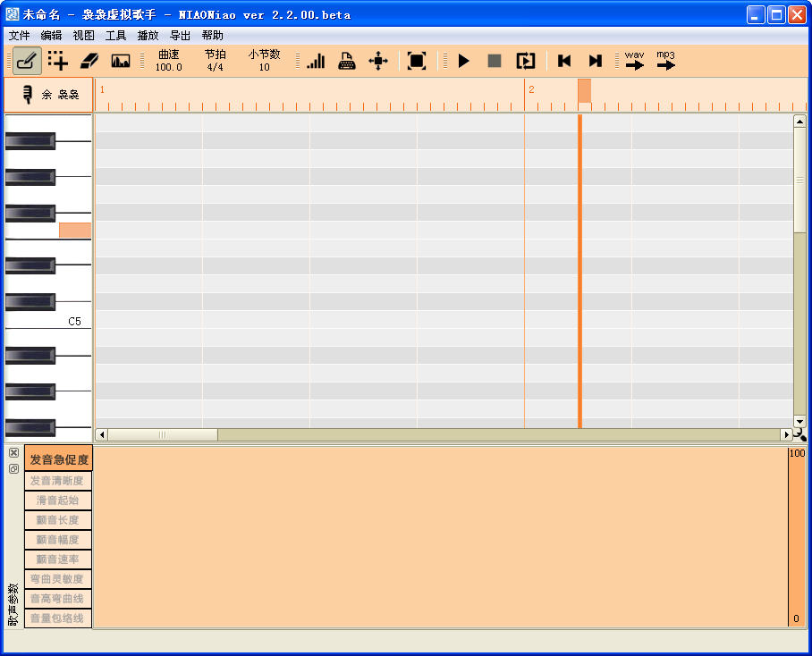Screen dimensions: 812x656
Task: Select the 颤音长度 parameter tab
Action: coord(58,520)
